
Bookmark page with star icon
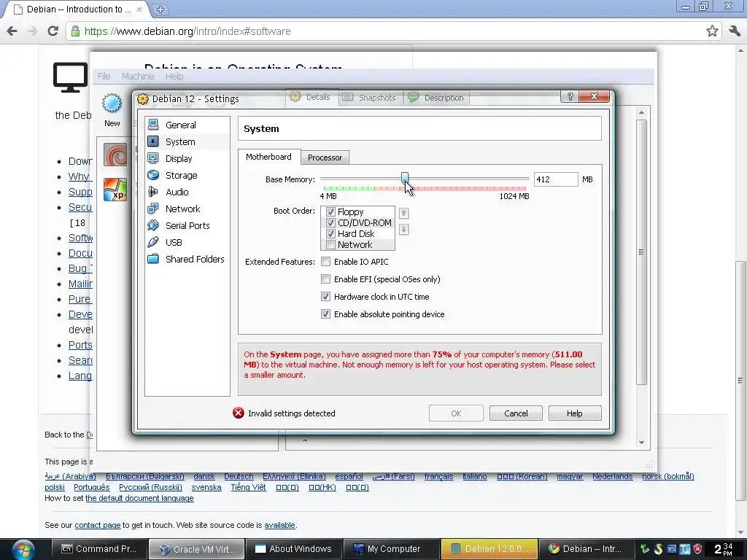pyautogui.click(x=712, y=31)
